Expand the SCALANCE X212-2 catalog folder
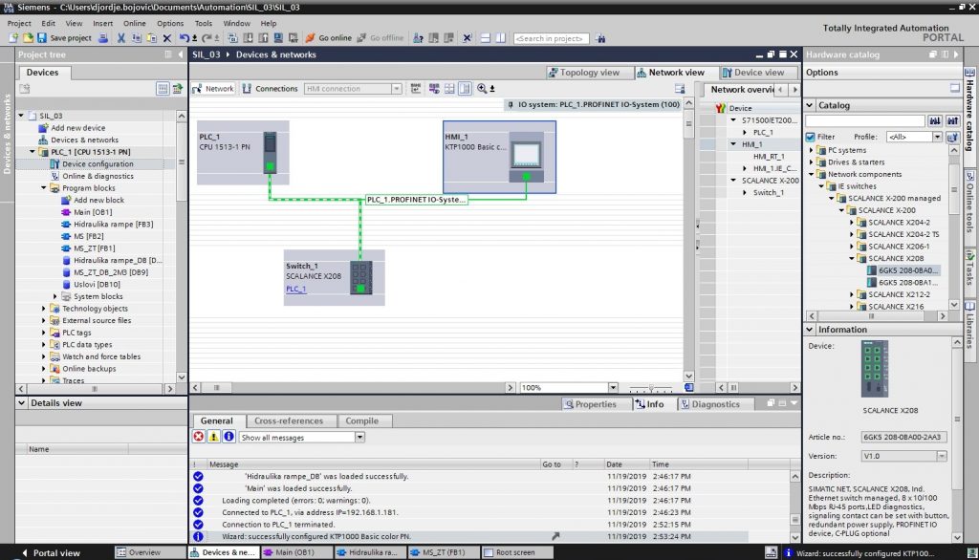This screenshot has height=560, width=979. tap(852, 294)
